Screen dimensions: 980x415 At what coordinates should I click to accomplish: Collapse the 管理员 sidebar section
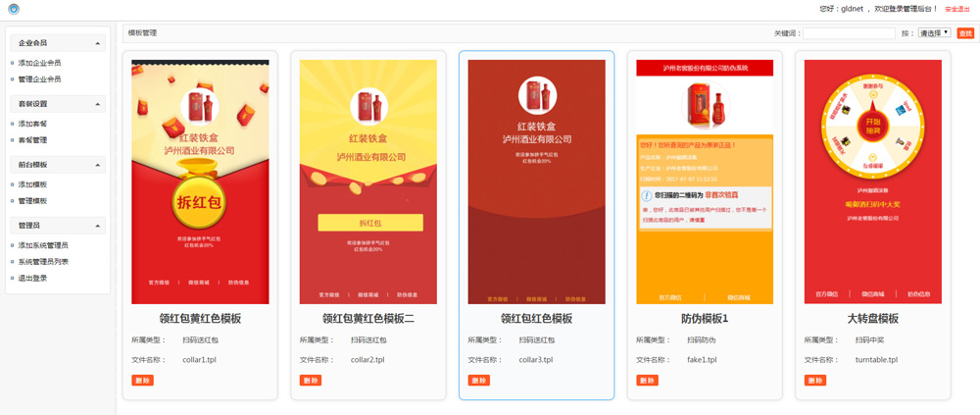pyautogui.click(x=58, y=226)
